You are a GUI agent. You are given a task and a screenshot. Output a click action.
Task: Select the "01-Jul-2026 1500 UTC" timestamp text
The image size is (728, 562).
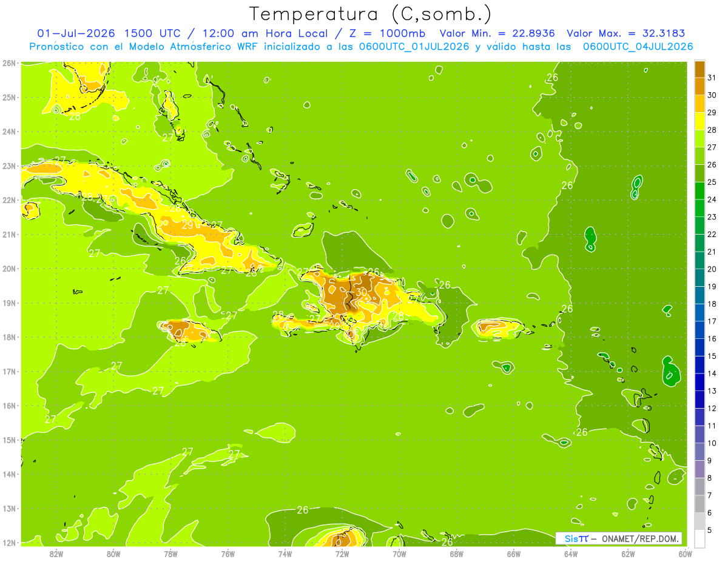pos(109,33)
